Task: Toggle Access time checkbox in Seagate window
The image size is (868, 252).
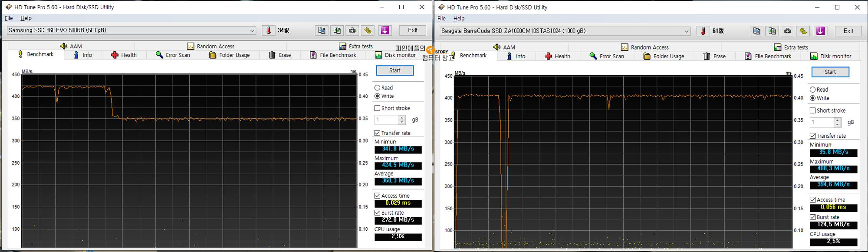Action: click(812, 200)
